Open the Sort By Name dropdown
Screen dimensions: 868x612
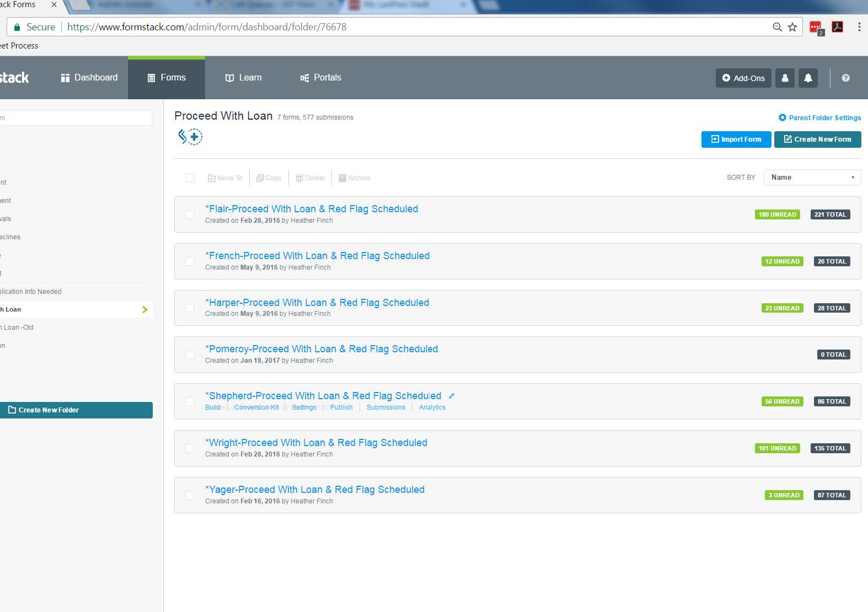point(812,178)
